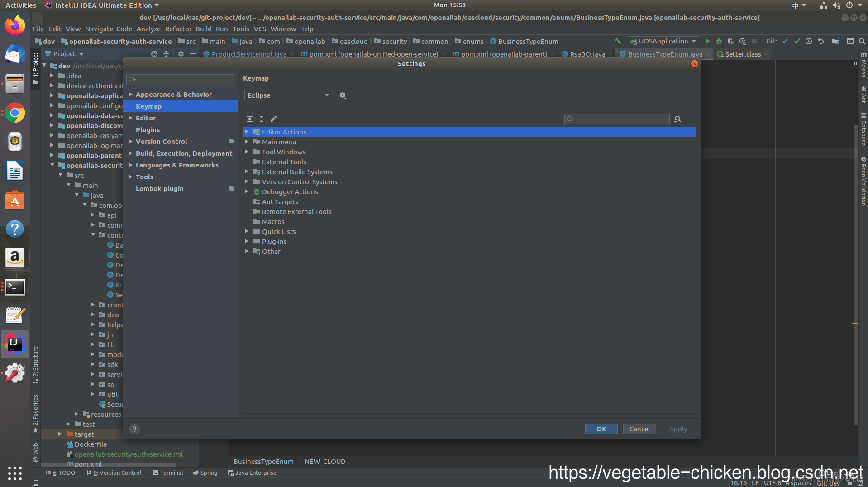Expand Editor Actions keymap group
Screen dimensions: 868x487
247,132
